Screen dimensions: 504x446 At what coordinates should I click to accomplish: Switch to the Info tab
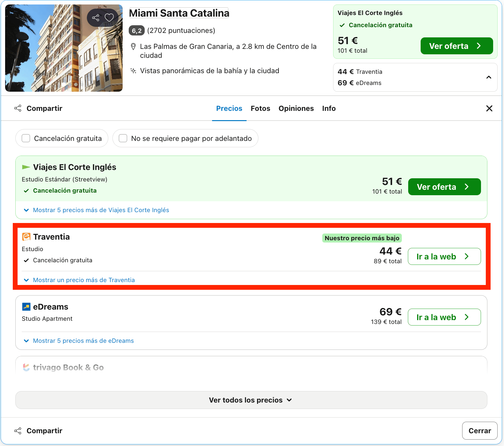(329, 108)
